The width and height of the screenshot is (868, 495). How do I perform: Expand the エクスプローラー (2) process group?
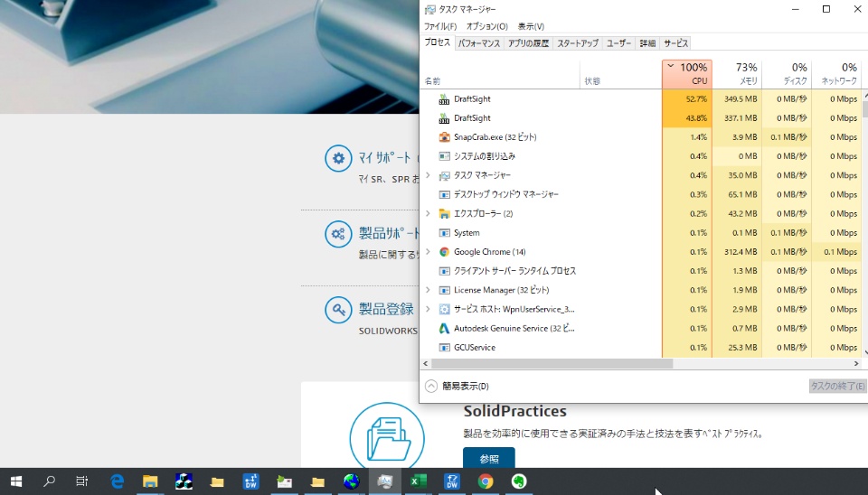pos(428,213)
